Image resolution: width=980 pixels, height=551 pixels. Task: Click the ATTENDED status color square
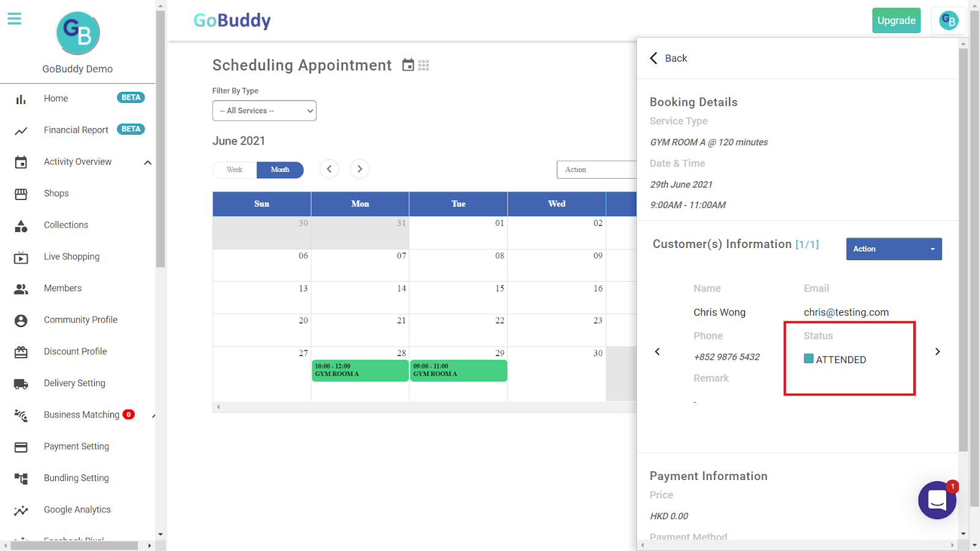click(x=809, y=359)
